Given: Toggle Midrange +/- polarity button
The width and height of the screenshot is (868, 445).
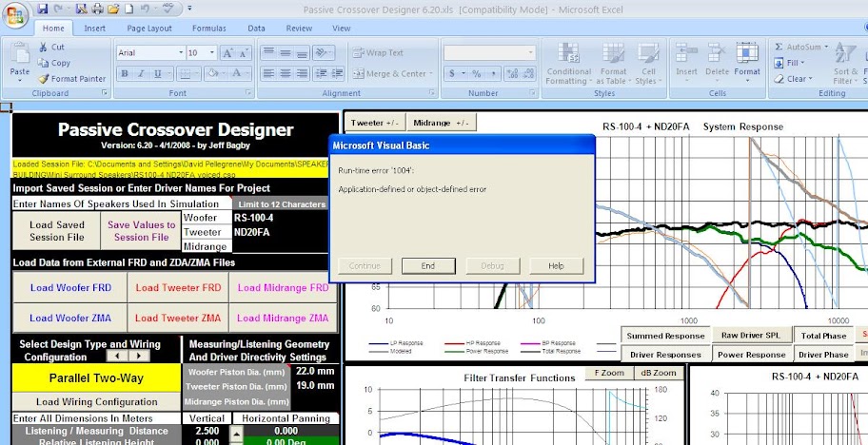Looking at the screenshot, I should pyautogui.click(x=442, y=123).
